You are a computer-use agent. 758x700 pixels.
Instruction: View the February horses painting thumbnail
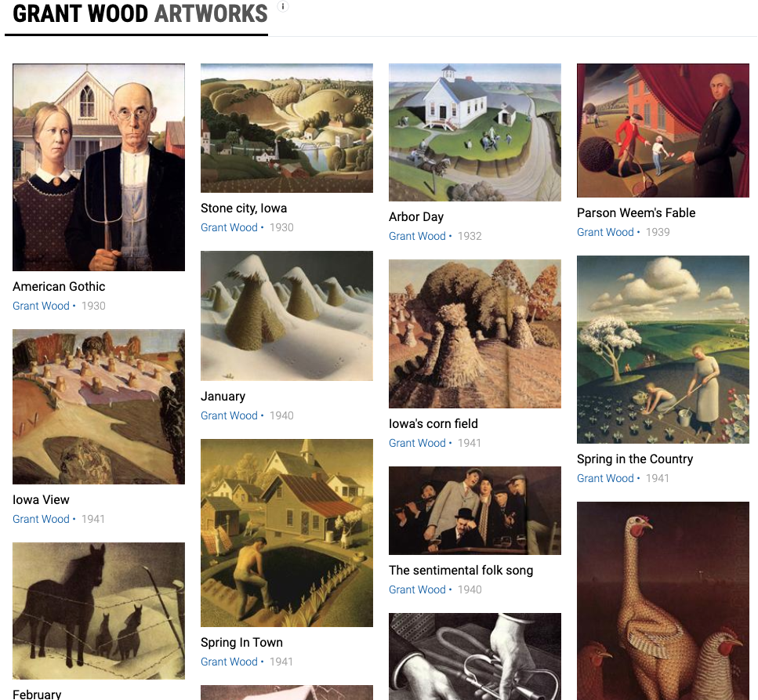99,611
